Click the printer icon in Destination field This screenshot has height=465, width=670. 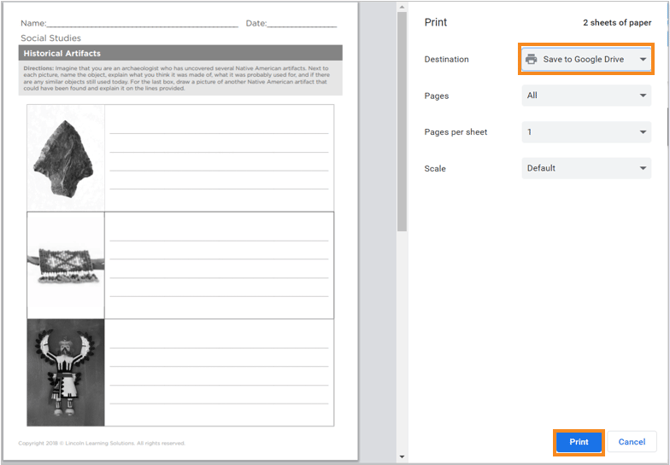tap(531, 60)
